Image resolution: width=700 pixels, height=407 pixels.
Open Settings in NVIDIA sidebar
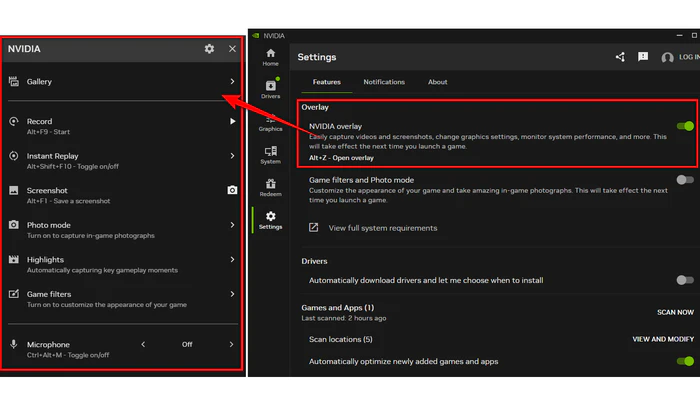coord(271,220)
